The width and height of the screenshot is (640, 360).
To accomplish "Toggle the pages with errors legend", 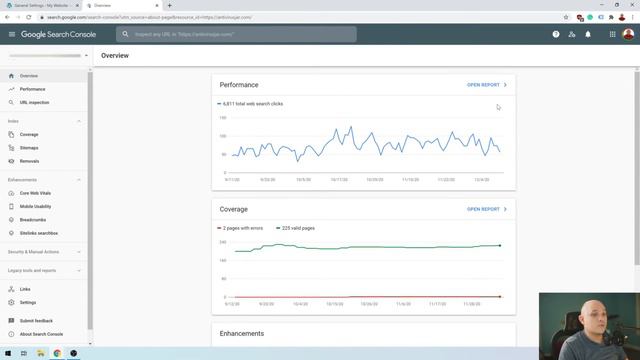I will pyautogui.click(x=240, y=228).
